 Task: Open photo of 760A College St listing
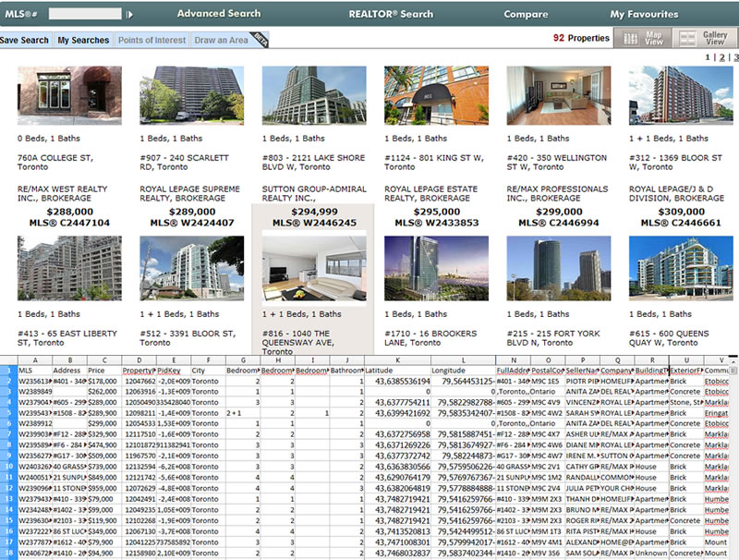click(x=70, y=95)
